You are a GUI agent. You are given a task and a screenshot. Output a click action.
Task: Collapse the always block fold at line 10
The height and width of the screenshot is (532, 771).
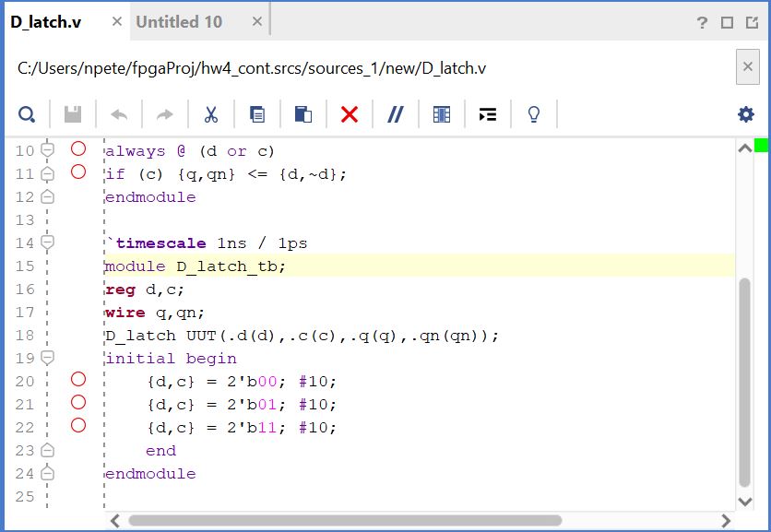pyautogui.click(x=47, y=150)
